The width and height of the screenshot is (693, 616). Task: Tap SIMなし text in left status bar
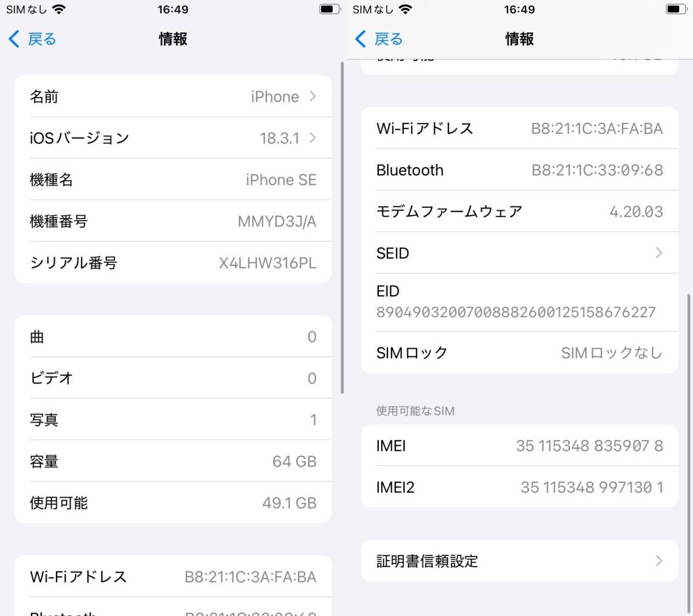[27, 9]
